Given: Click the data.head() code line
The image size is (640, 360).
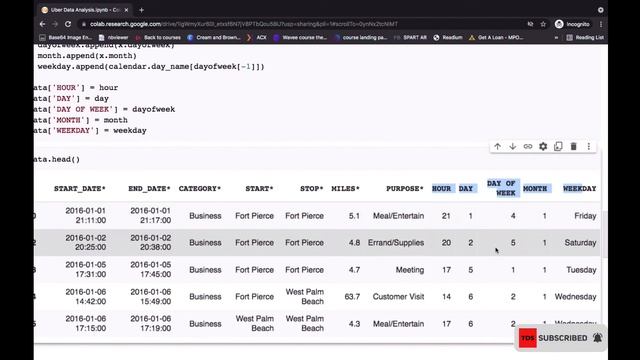Looking at the screenshot, I should pos(57,159).
